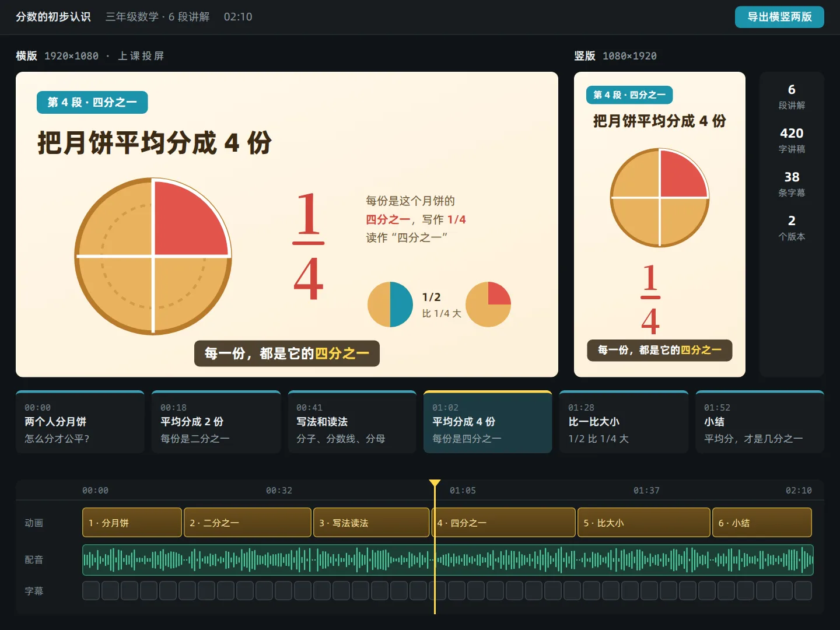The height and width of the screenshot is (630, 840).
Task: Select the 两个人分月饼 segment card
Action: (x=80, y=422)
